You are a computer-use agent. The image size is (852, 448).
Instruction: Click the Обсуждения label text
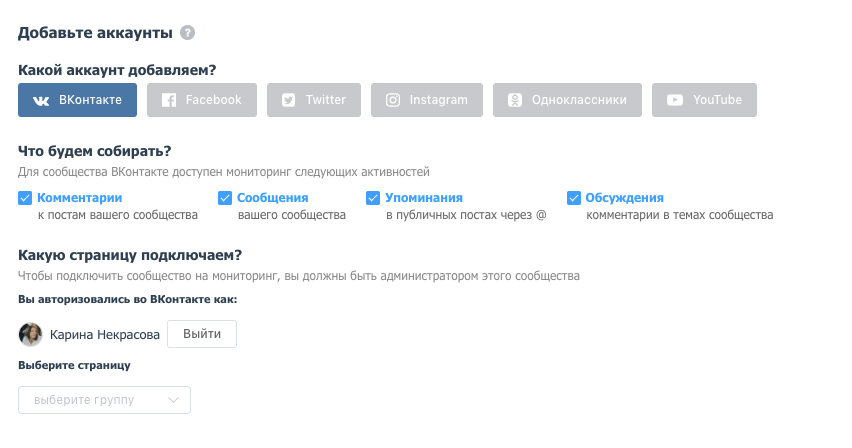tap(624, 198)
